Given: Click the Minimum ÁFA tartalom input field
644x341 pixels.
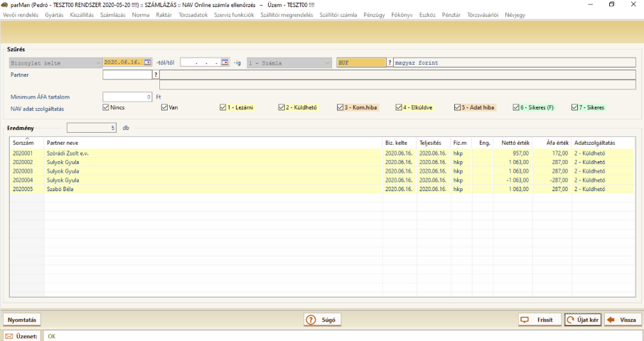Looking at the screenshot, I should coord(127,97).
